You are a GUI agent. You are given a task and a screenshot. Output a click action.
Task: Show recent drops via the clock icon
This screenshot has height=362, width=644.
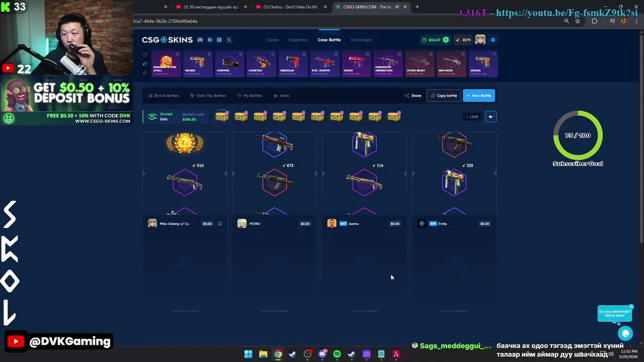(x=145, y=55)
